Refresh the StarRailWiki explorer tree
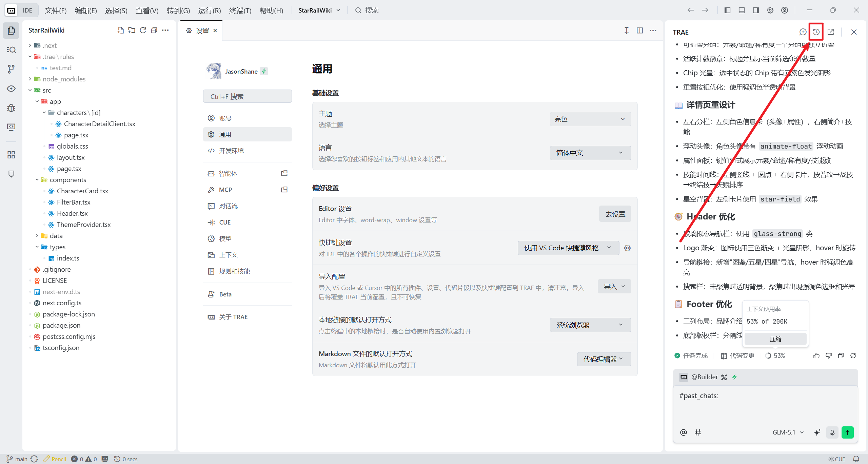Screen dimensions: 868x464 pos(143,31)
